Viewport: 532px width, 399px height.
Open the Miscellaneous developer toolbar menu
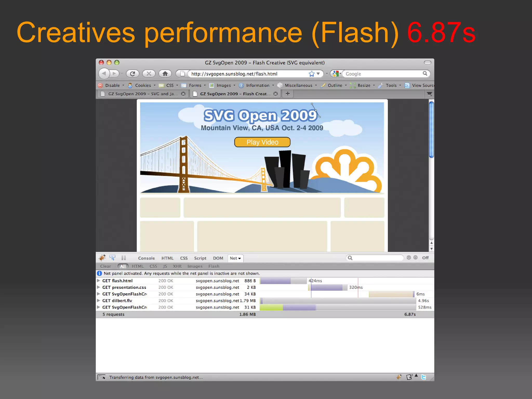pos(297,85)
